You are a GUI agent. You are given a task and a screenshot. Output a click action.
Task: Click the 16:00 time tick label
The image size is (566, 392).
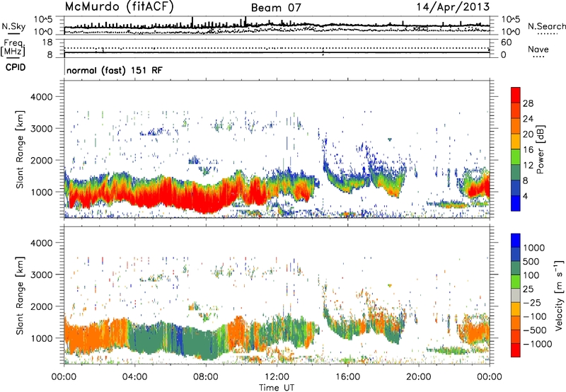point(347,377)
